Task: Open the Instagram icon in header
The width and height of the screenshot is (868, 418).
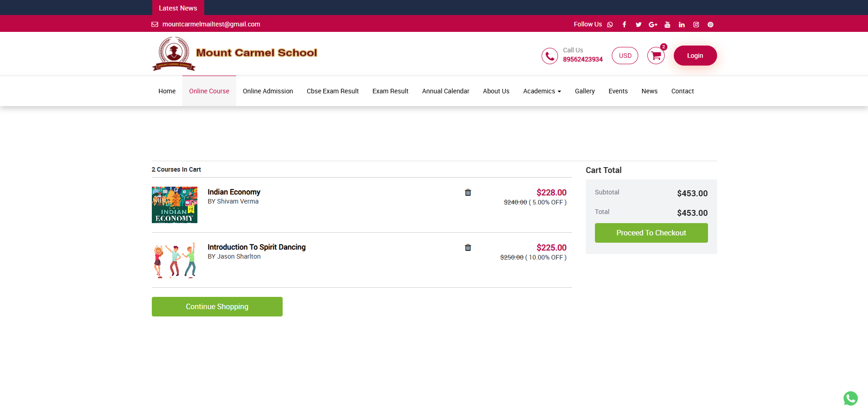Action: 696,25
